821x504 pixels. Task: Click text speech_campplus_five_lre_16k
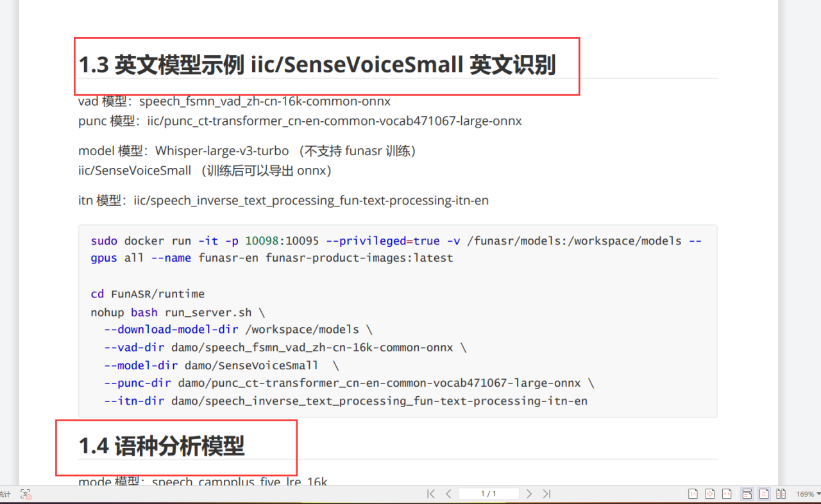point(240,482)
